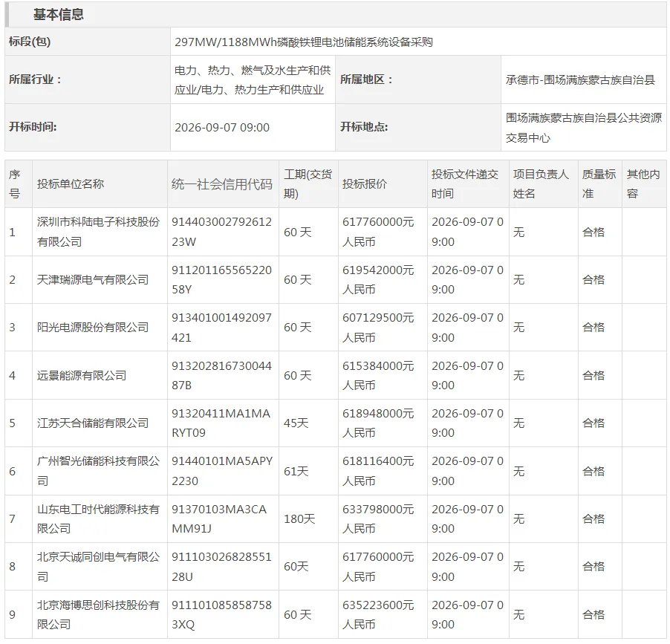Click 北京天诚同创's 617760000元 bid price
This screenshot has width=670, height=644.
click(x=378, y=567)
